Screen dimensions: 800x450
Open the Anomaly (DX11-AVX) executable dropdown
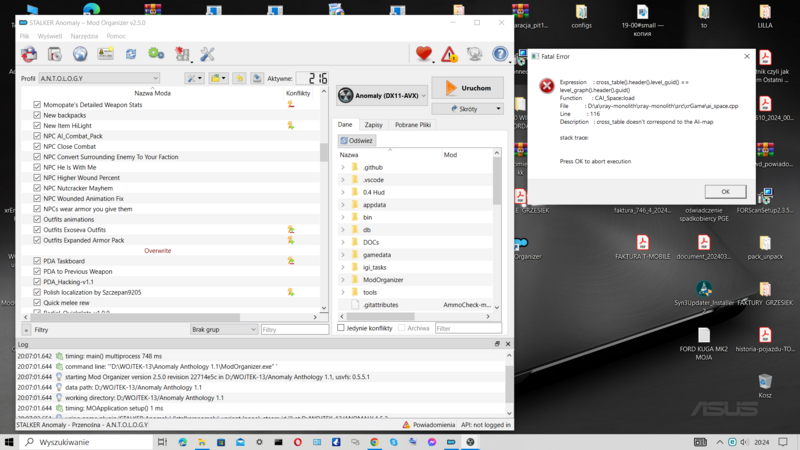(382, 96)
